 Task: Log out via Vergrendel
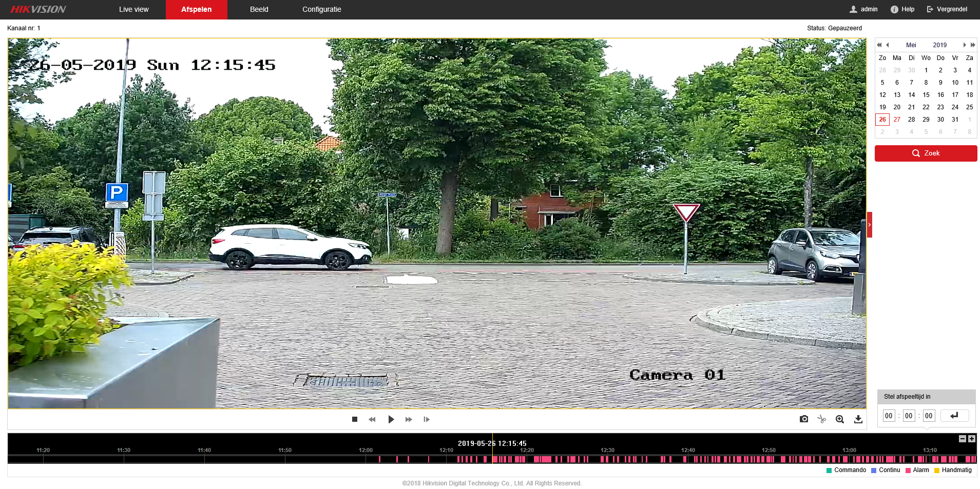click(x=947, y=9)
